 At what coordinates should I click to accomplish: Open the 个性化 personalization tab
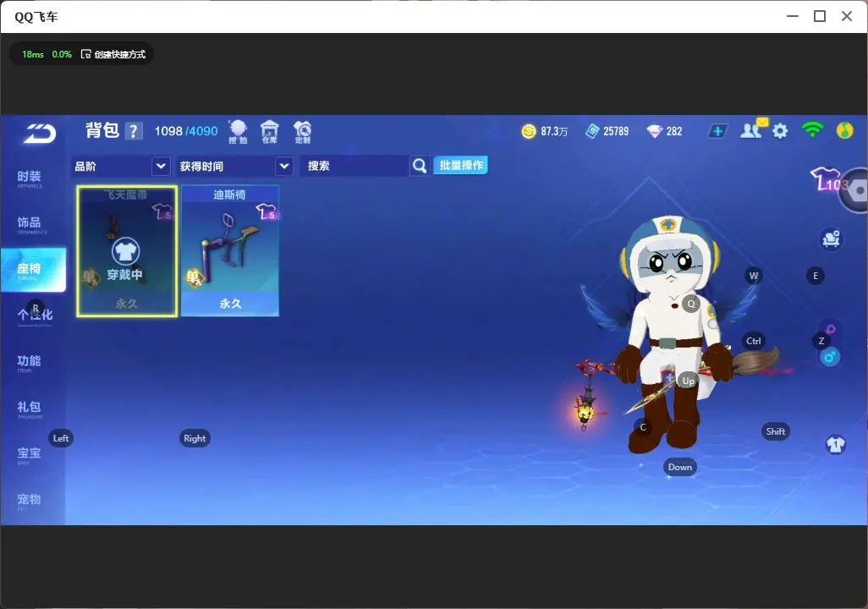click(35, 315)
